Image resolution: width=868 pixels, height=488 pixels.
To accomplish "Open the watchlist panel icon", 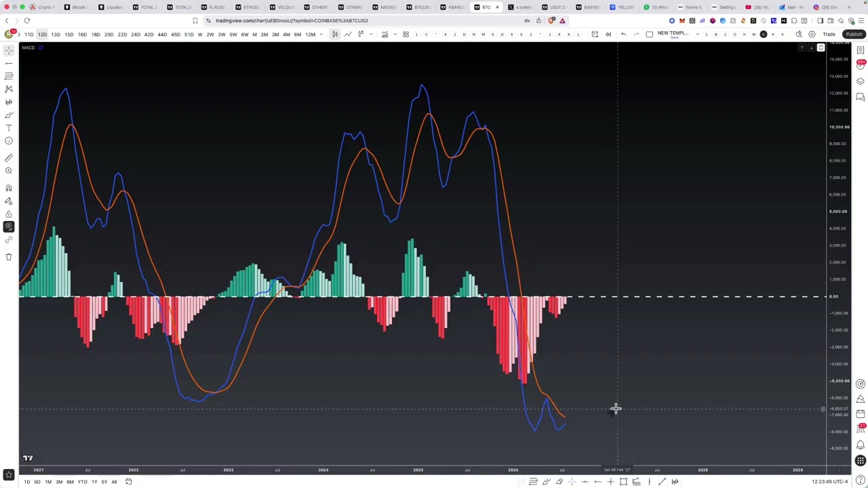I will click(x=860, y=50).
